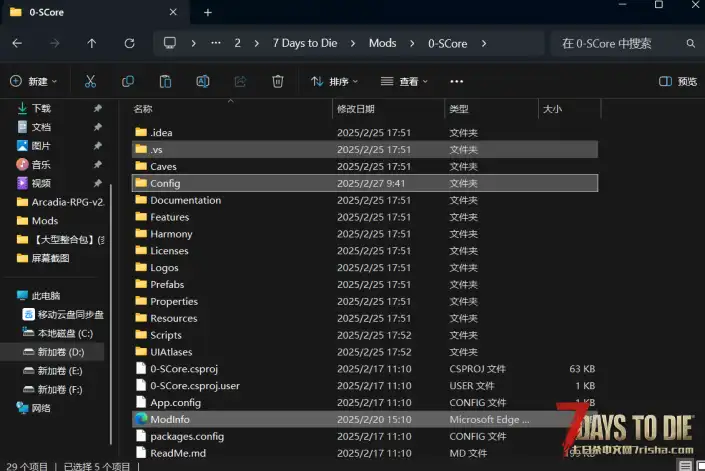The width and height of the screenshot is (705, 471).
Task: Open Videos (视频) in quick access
Action: [41, 183]
